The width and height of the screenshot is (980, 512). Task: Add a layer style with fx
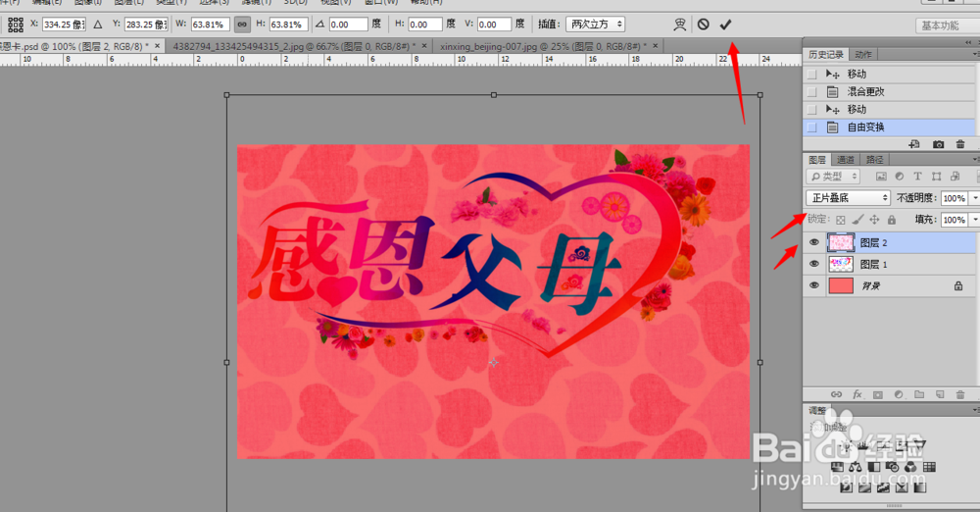pos(857,394)
